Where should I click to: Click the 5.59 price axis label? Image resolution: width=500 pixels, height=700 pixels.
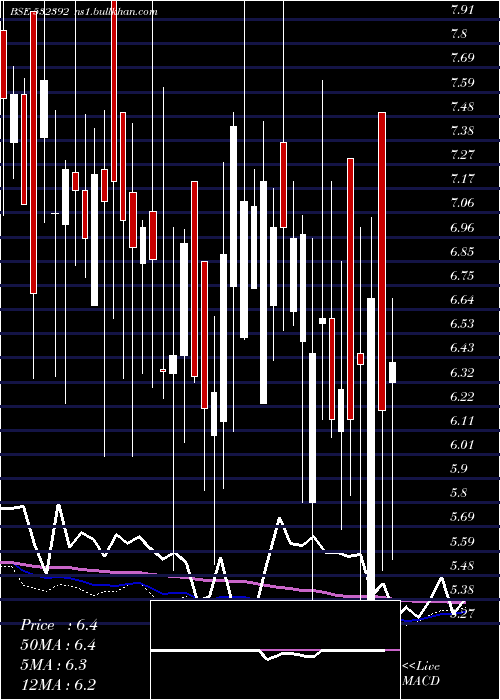[462, 542]
